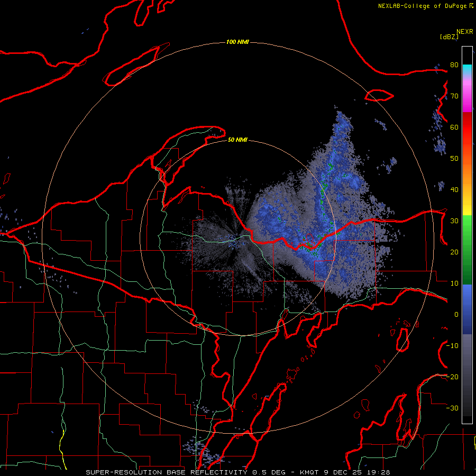Click the 30 value on dBZ scale

[x=454, y=221]
